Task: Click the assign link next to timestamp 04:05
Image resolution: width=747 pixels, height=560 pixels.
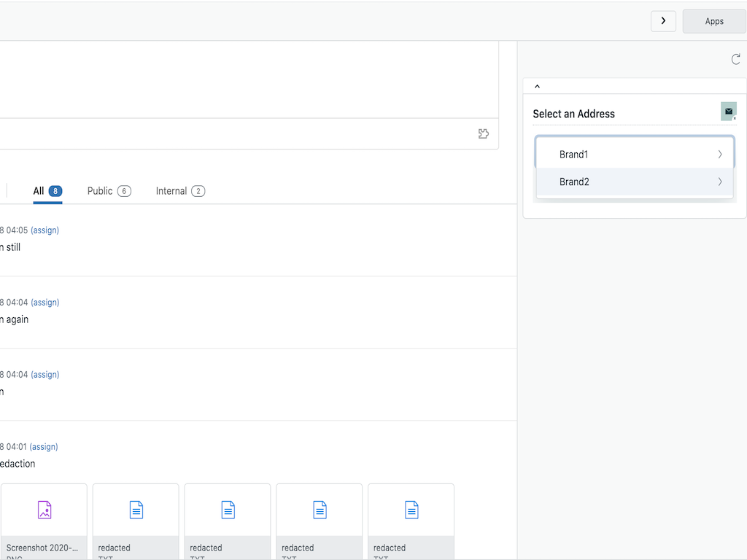Action: click(x=44, y=230)
